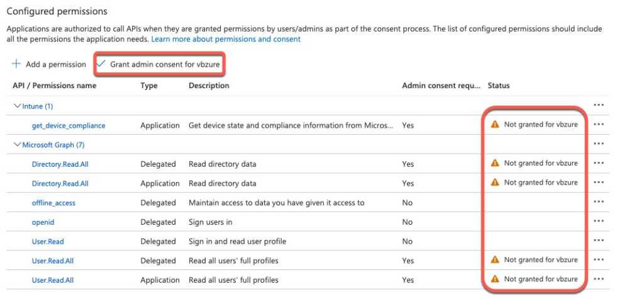Open the openid permission details
Screen dimensions: 644x299
pos(43,222)
